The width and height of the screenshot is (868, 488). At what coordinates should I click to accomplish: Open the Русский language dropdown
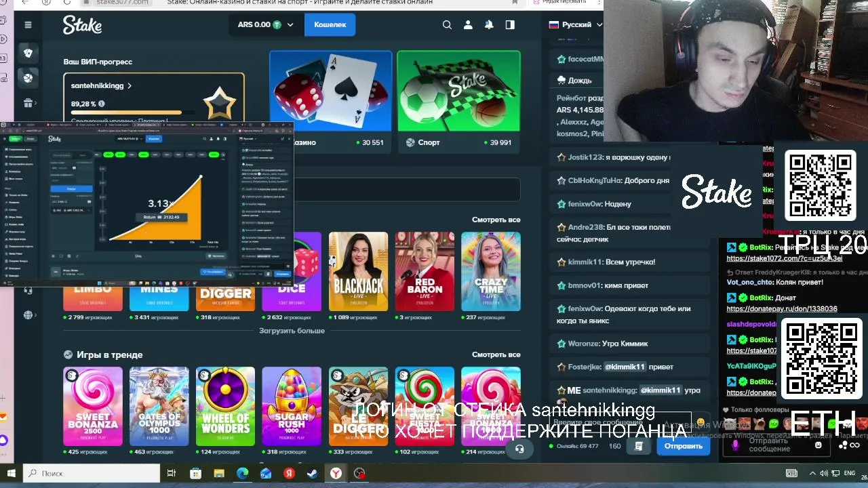coord(575,24)
